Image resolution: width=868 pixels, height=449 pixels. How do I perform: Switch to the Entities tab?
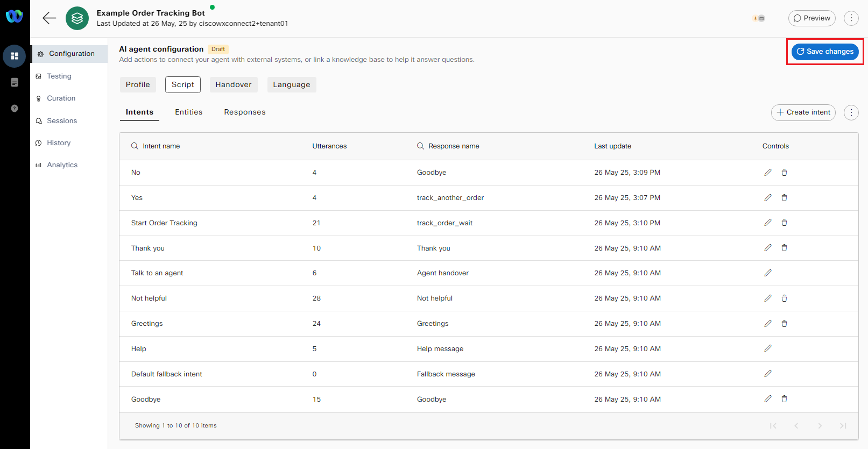coord(188,112)
